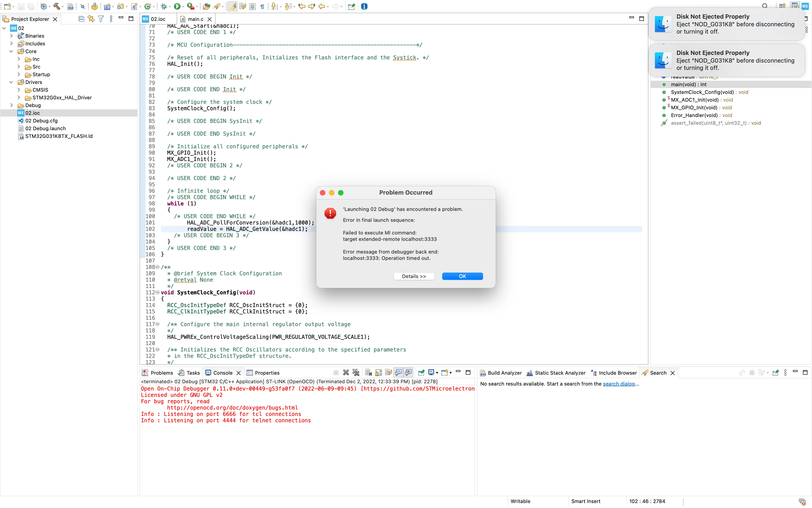Open the Properties tab

[263, 373]
